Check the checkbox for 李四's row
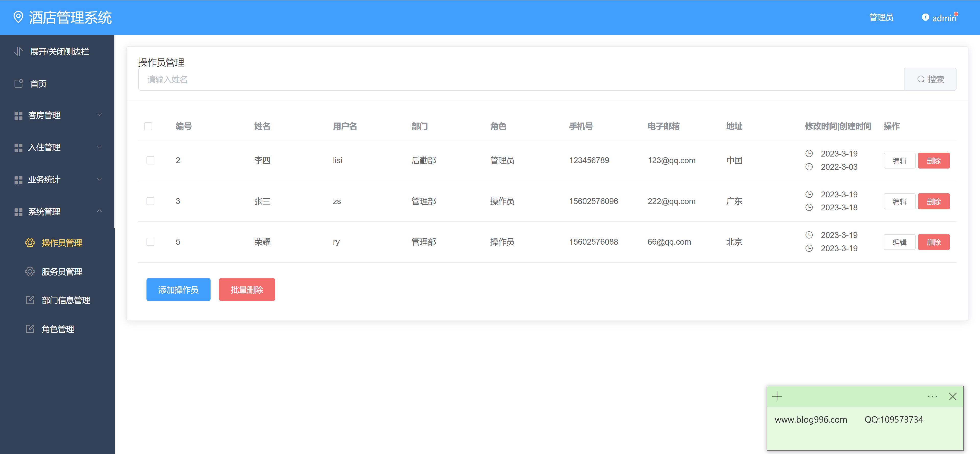980x454 pixels. (x=150, y=160)
